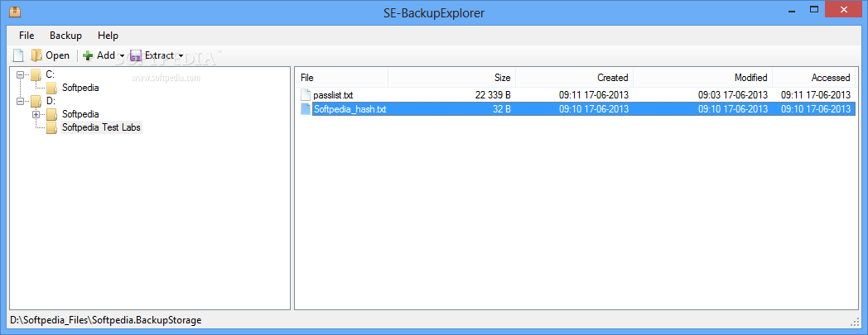Image resolution: width=868 pixels, height=335 pixels.
Task: Select Softpedia Test Labs tree item
Action: click(x=101, y=127)
